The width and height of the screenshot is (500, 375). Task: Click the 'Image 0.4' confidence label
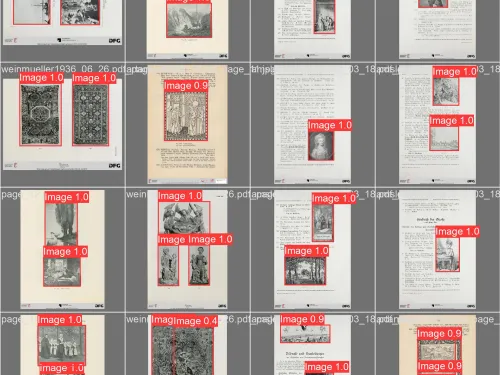pos(195,321)
